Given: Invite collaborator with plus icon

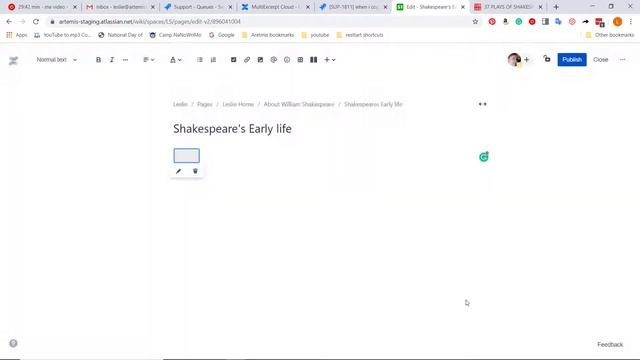Looking at the screenshot, I should tap(527, 60).
